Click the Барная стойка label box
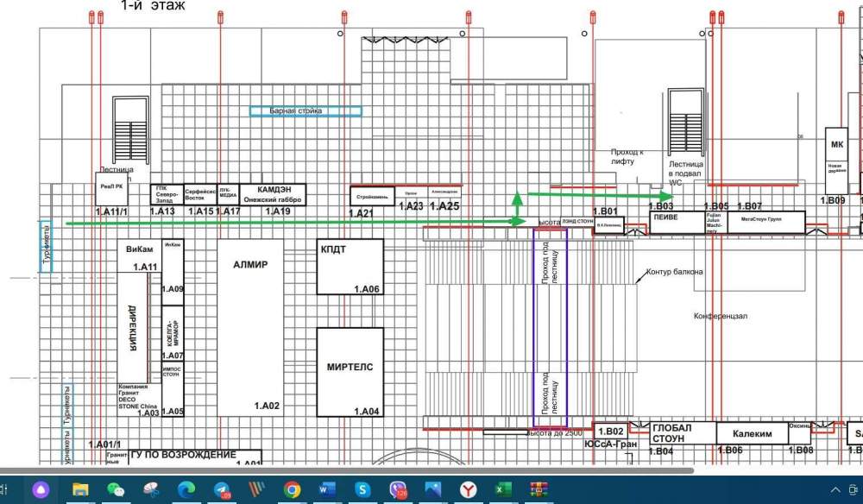863x504 pixels. [x=306, y=111]
